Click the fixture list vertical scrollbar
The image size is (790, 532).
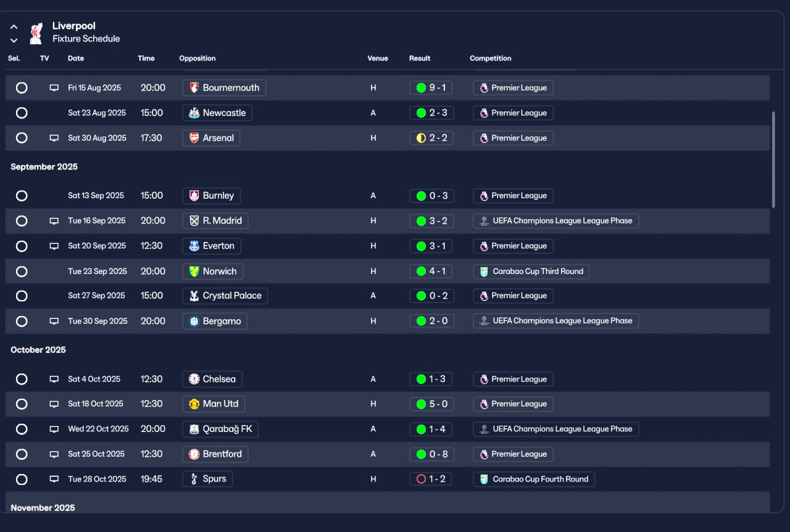[773, 159]
